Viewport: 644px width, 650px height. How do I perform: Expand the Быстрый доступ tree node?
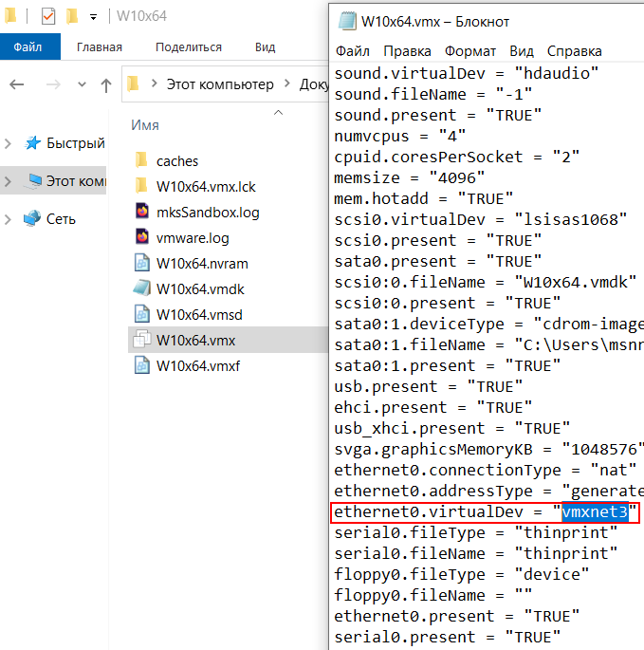pyautogui.click(x=9, y=143)
